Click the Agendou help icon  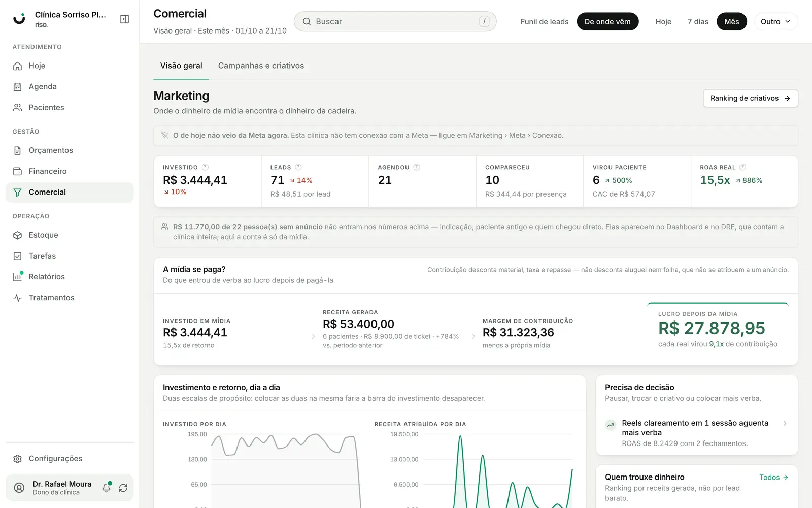click(417, 167)
